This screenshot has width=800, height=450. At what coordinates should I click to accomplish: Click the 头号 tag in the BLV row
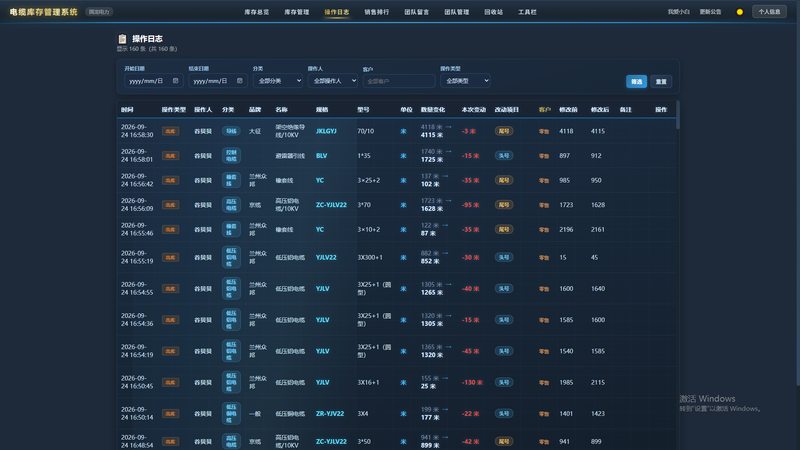[504, 156]
